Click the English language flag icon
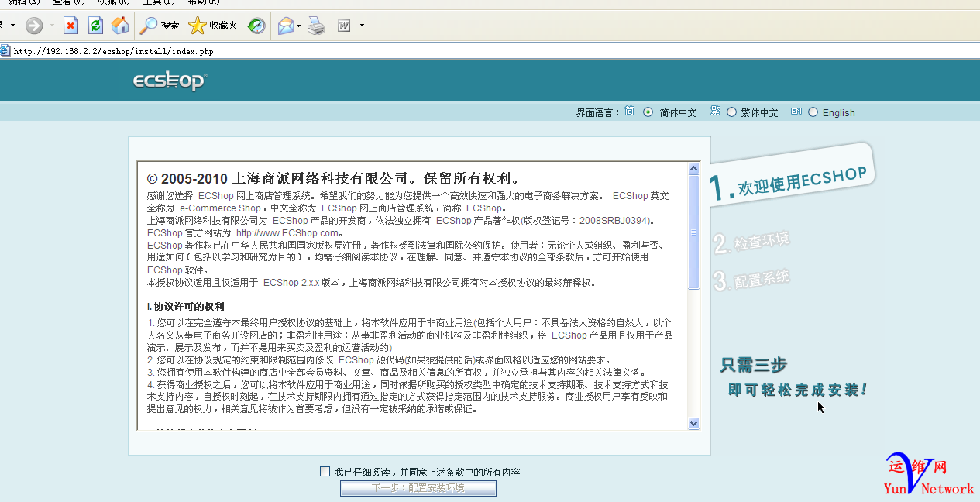 point(796,112)
